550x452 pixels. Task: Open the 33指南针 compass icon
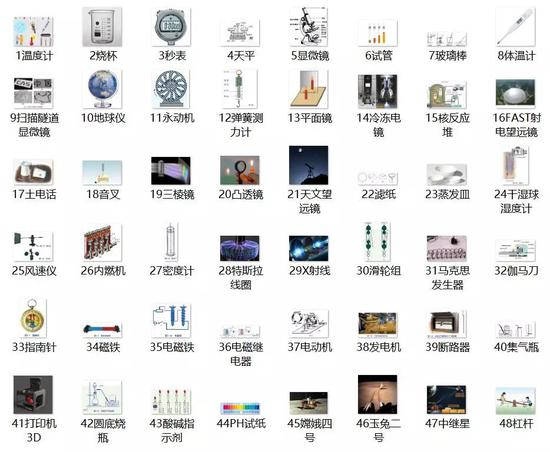pyautogui.click(x=32, y=318)
